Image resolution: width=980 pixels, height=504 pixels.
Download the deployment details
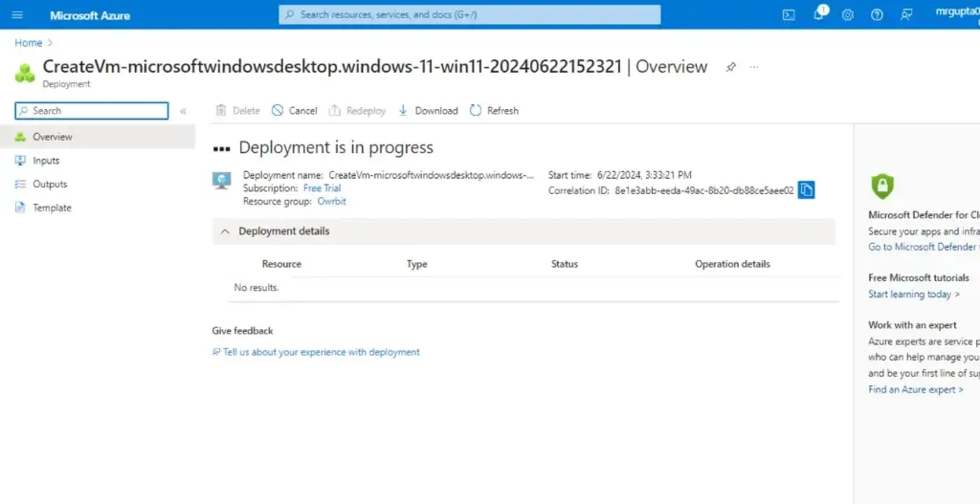[x=428, y=111]
